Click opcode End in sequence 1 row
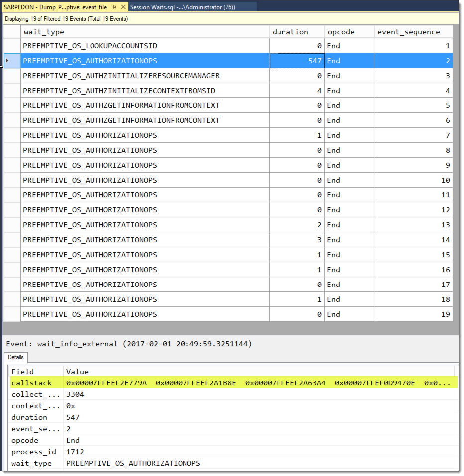Image resolution: width=464 pixels, height=476 pixels. pos(349,46)
